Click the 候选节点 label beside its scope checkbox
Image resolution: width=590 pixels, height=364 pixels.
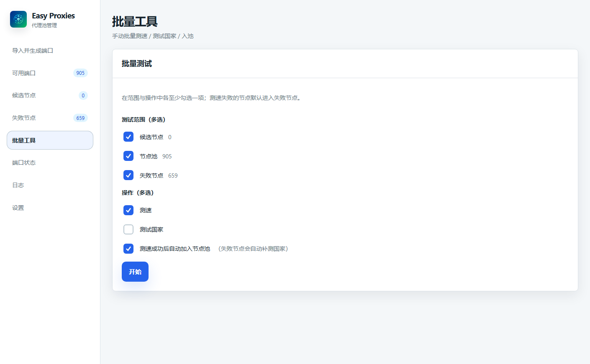pyautogui.click(x=151, y=137)
